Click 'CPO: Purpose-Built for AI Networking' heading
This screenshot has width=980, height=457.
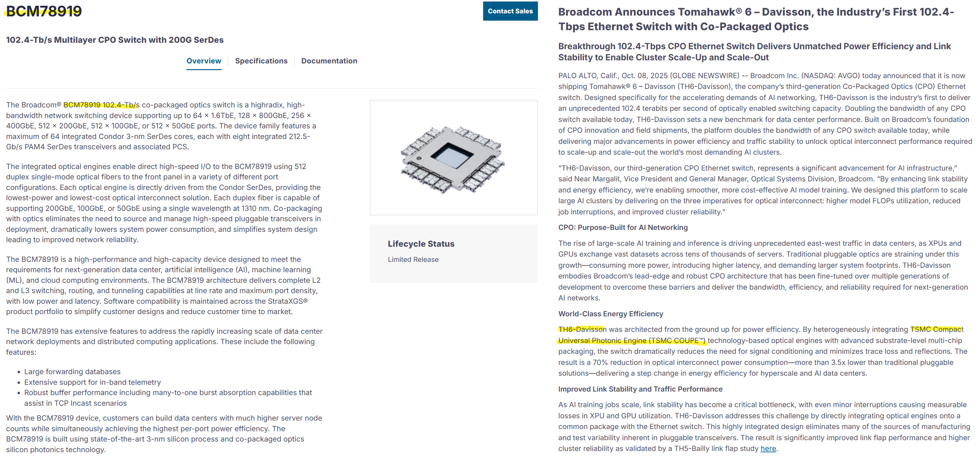point(623,227)
